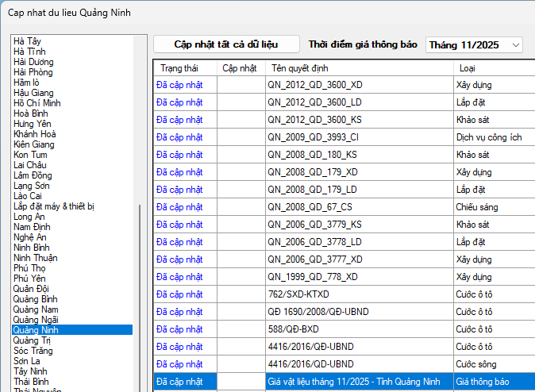Screen dimensions: 535x392
Task: Click the Cập nhật cell for 762/SXD-KTXD
Action: coord(241,294)
